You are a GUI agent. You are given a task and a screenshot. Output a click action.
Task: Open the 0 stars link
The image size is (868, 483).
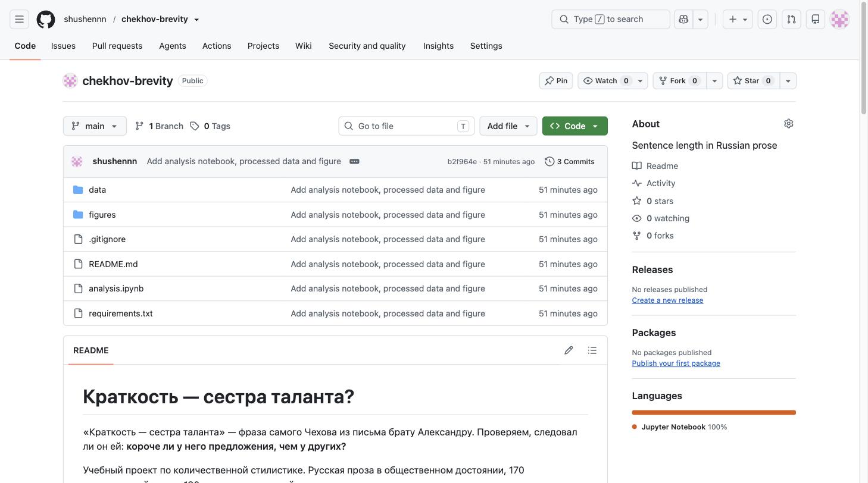click(x=653, y=201)
